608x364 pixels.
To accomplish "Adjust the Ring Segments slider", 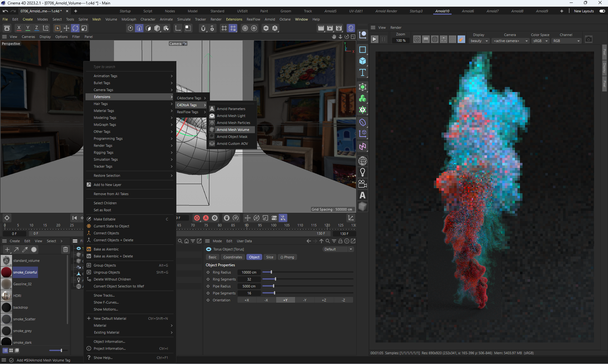I will 275,279.
